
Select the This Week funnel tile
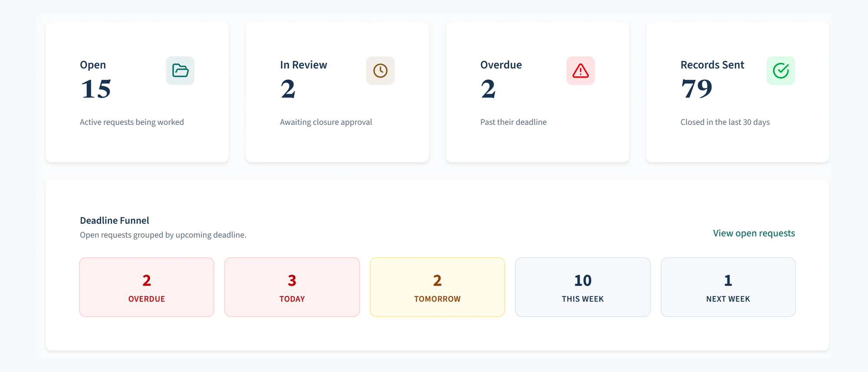click(583, 287)
